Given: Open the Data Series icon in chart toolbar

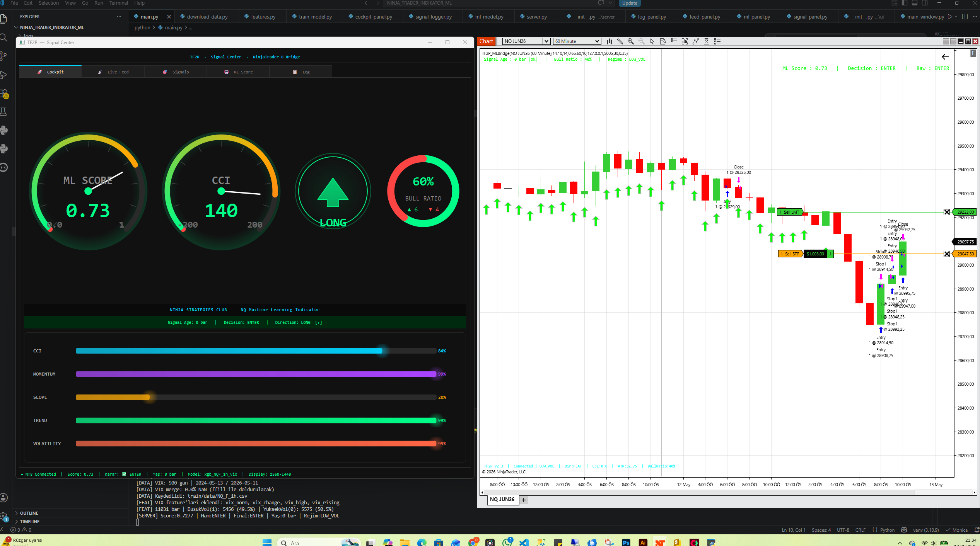Looking at the screenshot, I should pos(685,41).
